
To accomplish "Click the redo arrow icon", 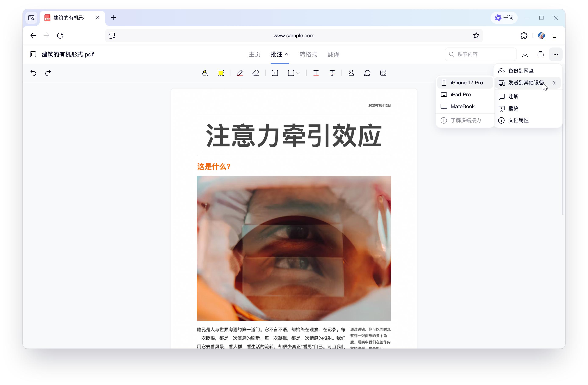I will tap(48, 73).
